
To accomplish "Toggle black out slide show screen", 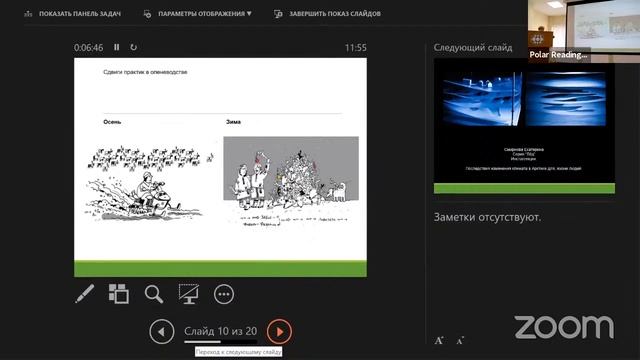I will 189,294.
